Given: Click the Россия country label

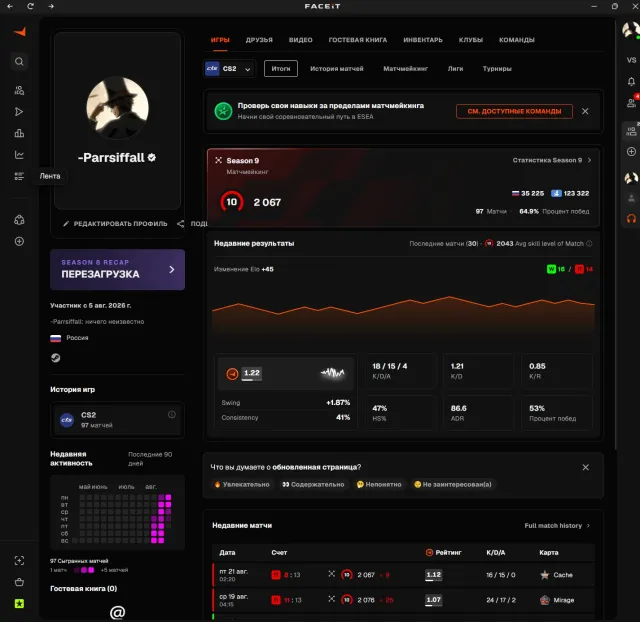Looking at the screenshot, I should tap(77, 338).
